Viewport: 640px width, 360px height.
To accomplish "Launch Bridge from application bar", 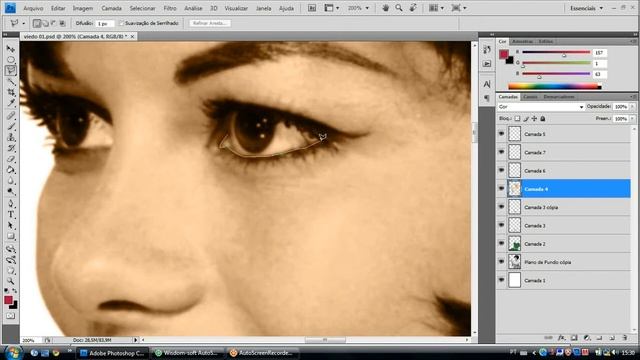I will (x=312, y=8).
